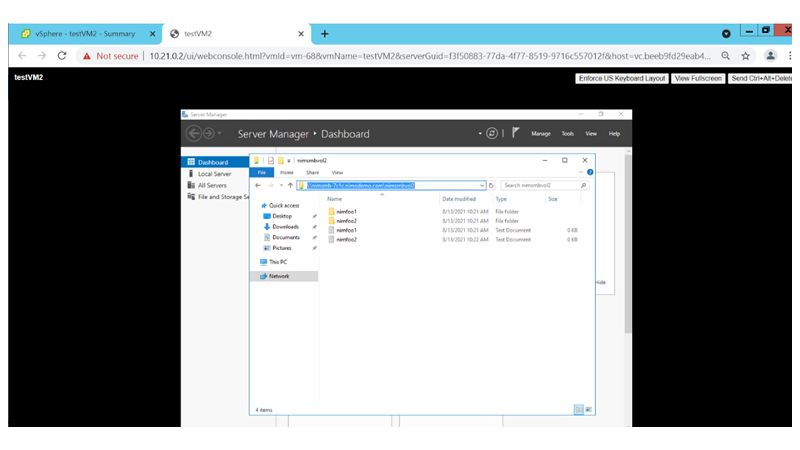
Task: Click the browser URL address field
Action: pos(430,56)
